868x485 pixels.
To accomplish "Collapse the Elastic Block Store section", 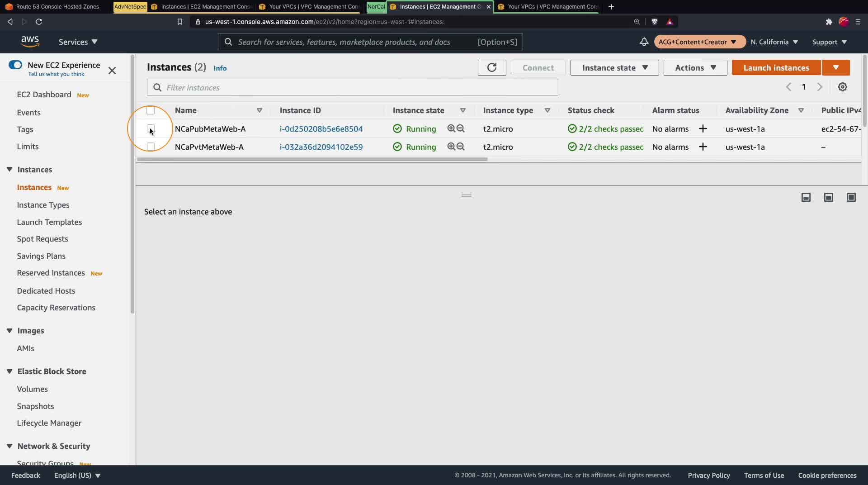I will [9, 371].
